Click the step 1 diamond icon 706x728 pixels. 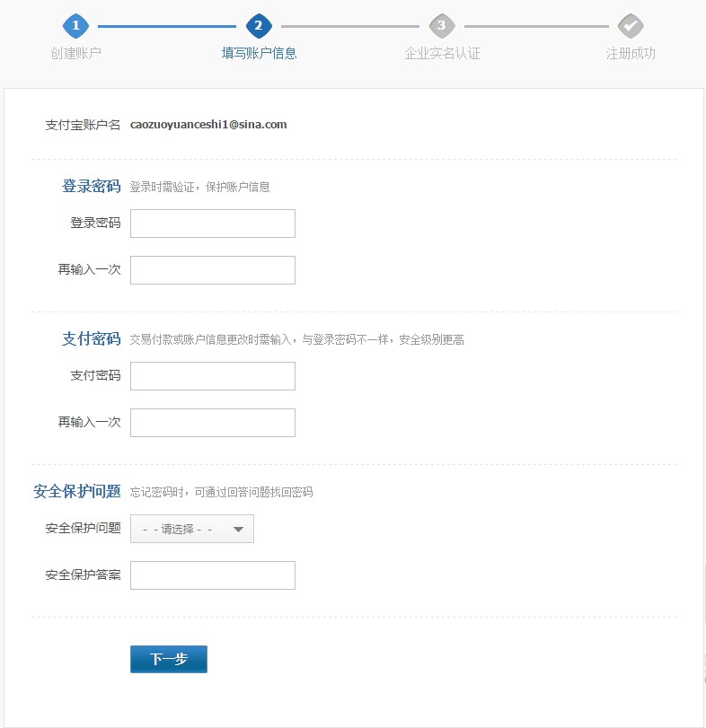(x=76, y=25)
